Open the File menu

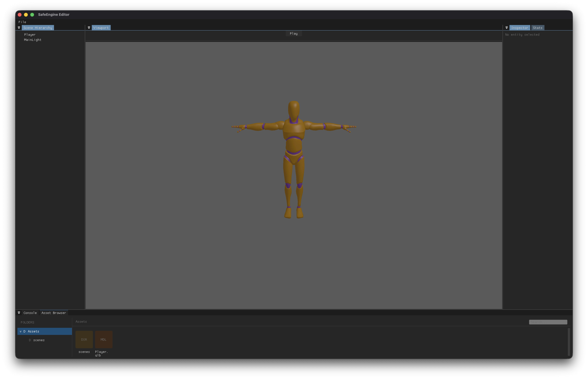(x=22, y=22)
